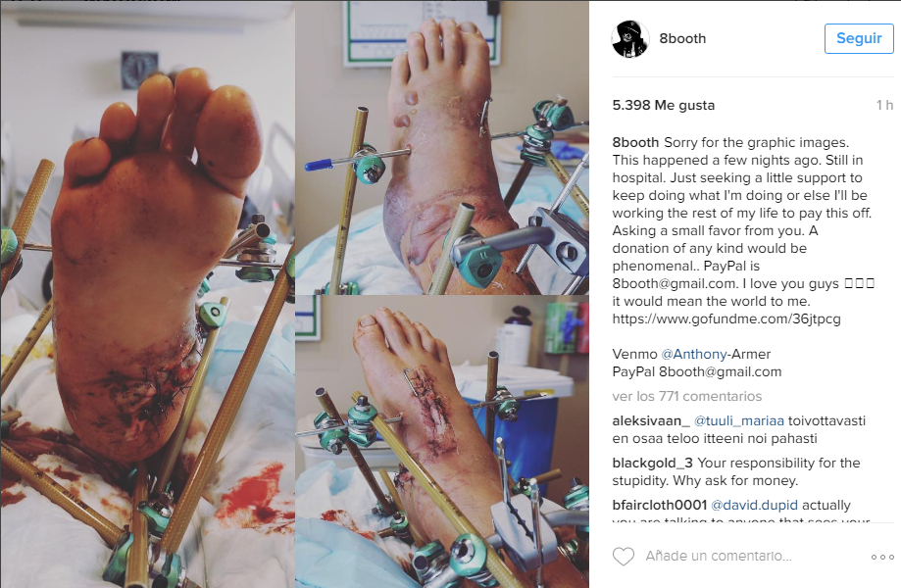Follow 8booth with the Seguir button
The height and width of the screenshot is (588, 901).
(x=859, y=38)
